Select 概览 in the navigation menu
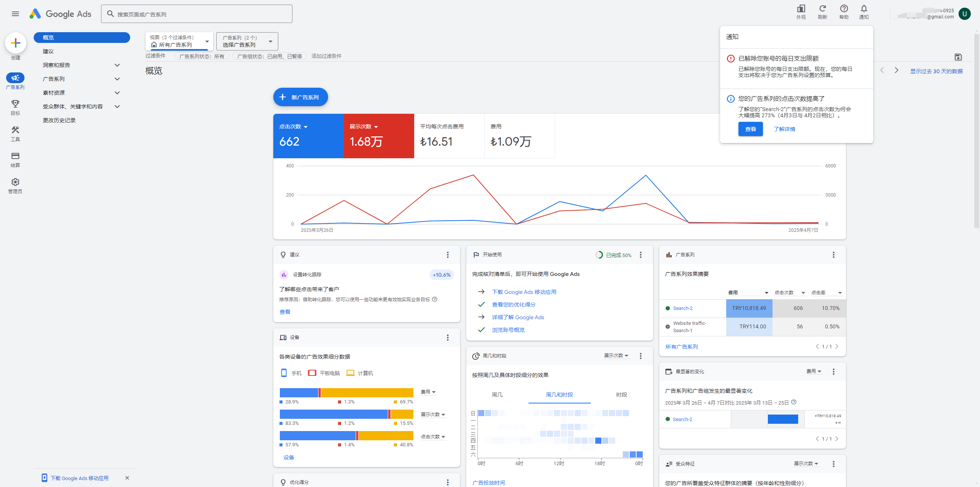The image size is (980, 487). 82,38
